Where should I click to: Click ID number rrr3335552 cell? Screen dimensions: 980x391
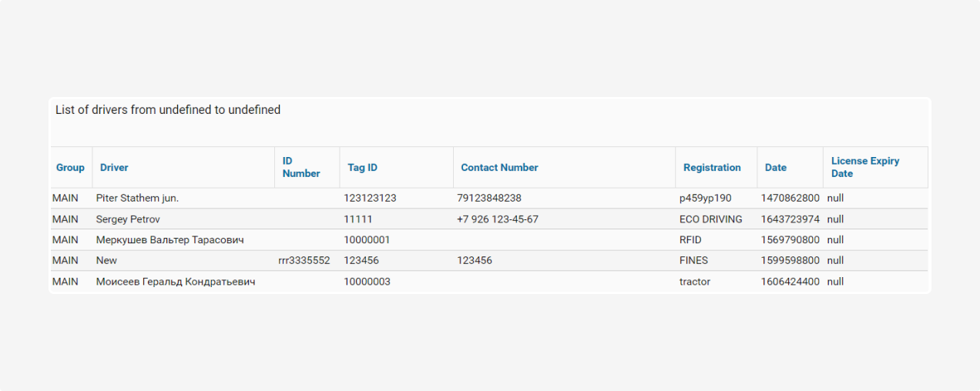(x=304, y=261)
